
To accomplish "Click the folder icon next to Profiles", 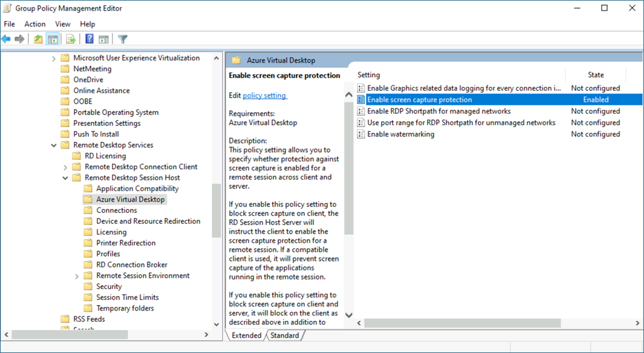I will [88, 254].
